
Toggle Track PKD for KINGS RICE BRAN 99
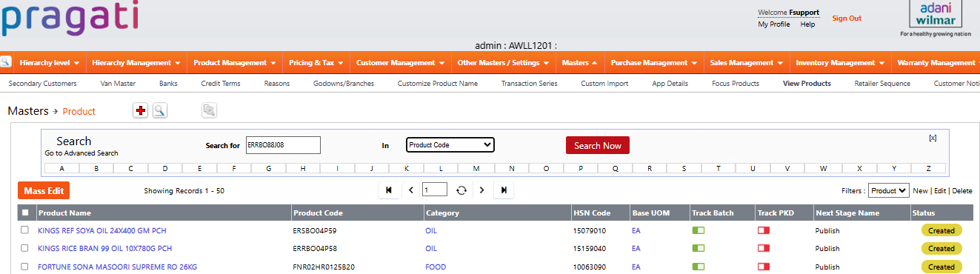[x=764, y=249]
